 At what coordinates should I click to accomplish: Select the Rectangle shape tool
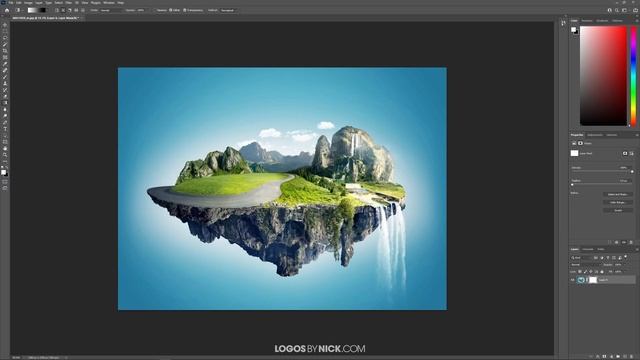[5, 142]
